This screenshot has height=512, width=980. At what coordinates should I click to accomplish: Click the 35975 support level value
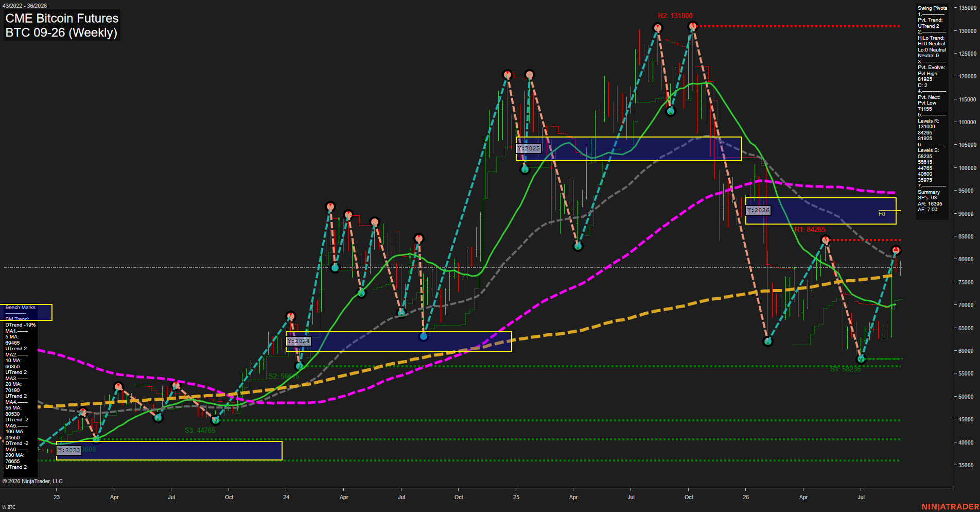[x=925, y=180]
